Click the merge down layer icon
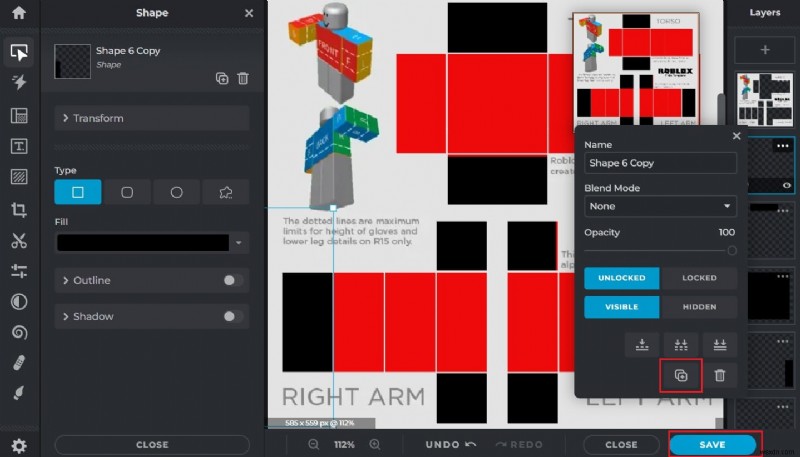Image resolution: width=800 pixels, height=457 pixels. coord(642,345)
